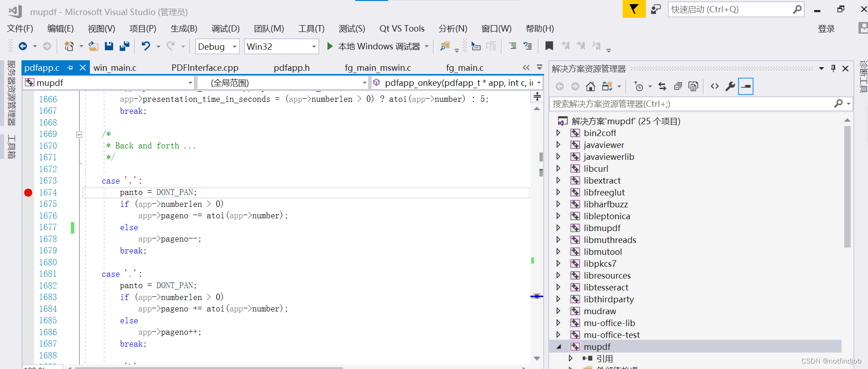Viewport: 868px width, 369px height.
Task: Go to Solution Explorer home view
Action: pos(591,86)
